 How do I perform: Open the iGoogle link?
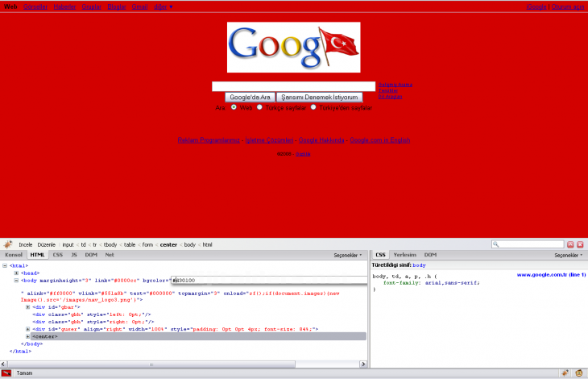536,6
